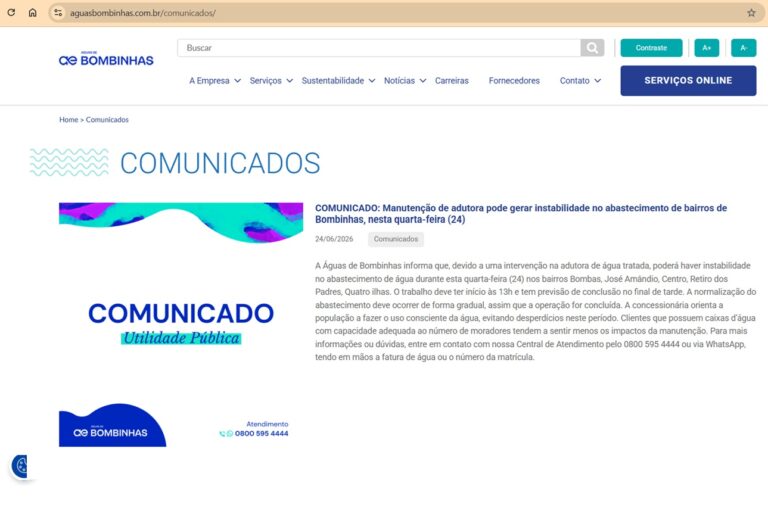This screenshot has width=768, height=508.
Task: Open the accessibility widget icon at page edge
Action: tap(20, 466)
